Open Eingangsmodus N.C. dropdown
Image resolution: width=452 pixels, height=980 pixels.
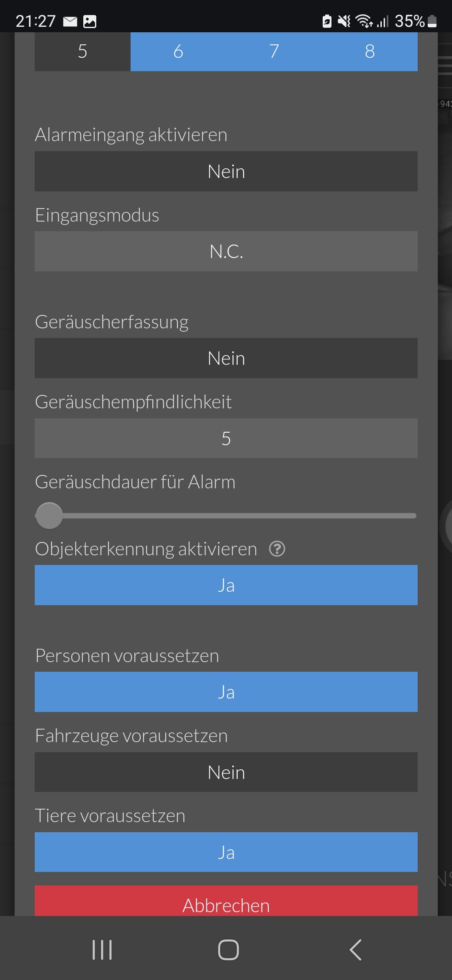click(226, 251)
